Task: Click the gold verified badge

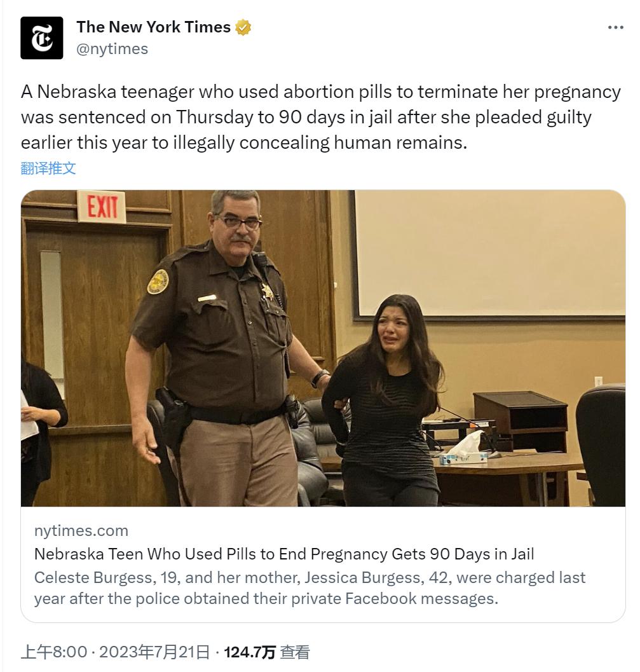Action: coord(243,27)
